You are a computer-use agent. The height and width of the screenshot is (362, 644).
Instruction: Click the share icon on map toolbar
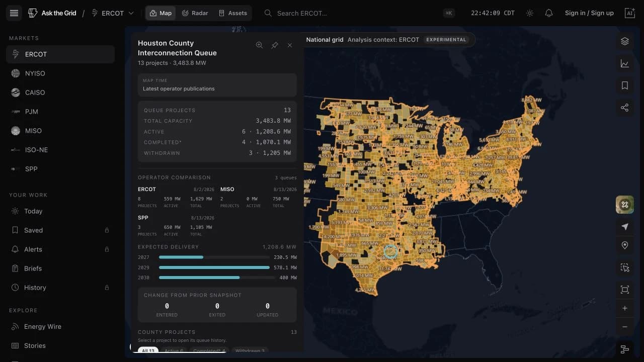point(625,108)
